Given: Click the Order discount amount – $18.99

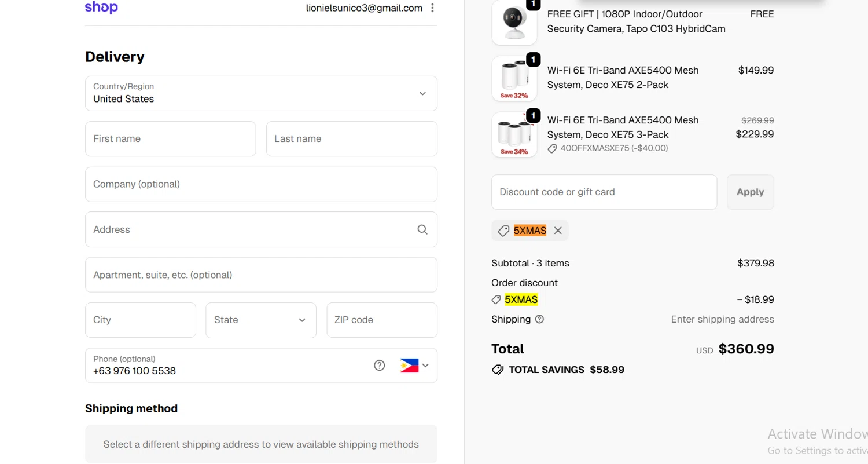Looking at the screenshot, I should pos(756,299).
